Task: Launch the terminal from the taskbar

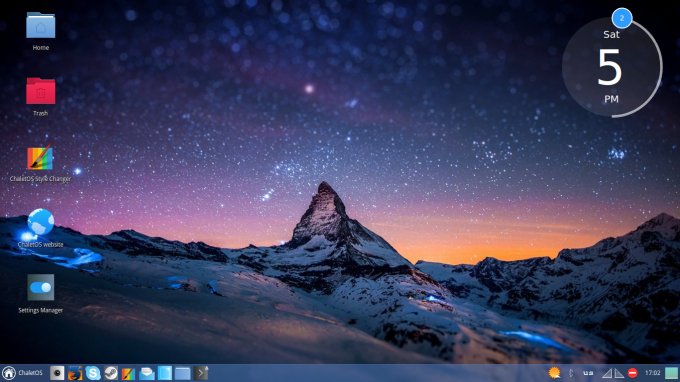Action: [x=201, y=373]
